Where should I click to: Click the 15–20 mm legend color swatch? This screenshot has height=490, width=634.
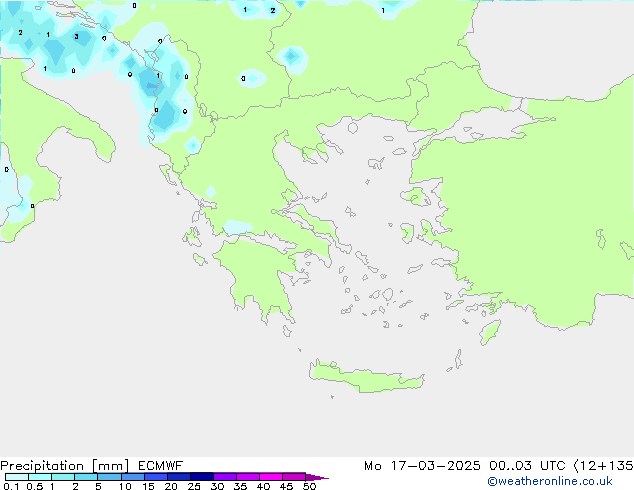(155, 477)
